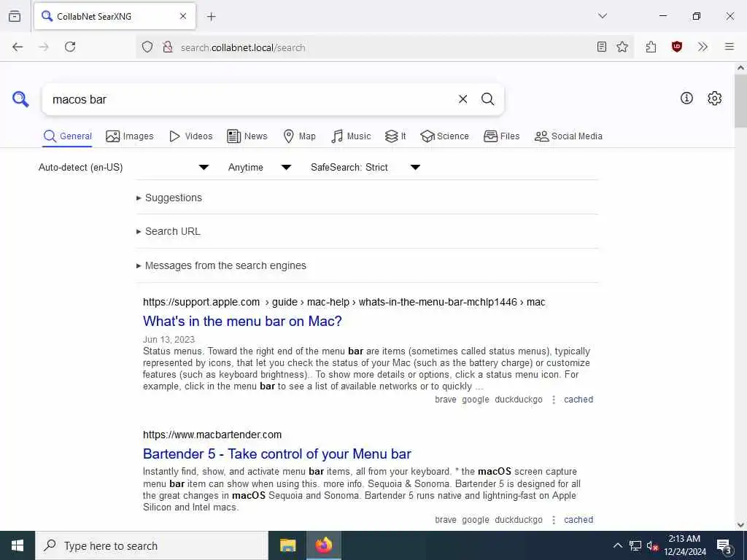Show more tools overflow chevrons
Image resolution: width=747 pixels, height=560 pixels.
pyautogui.click(x=703, y=47)
